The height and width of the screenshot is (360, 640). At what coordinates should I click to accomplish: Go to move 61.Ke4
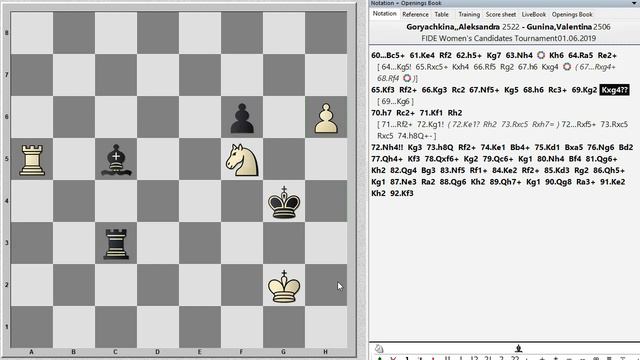(422, 55)
